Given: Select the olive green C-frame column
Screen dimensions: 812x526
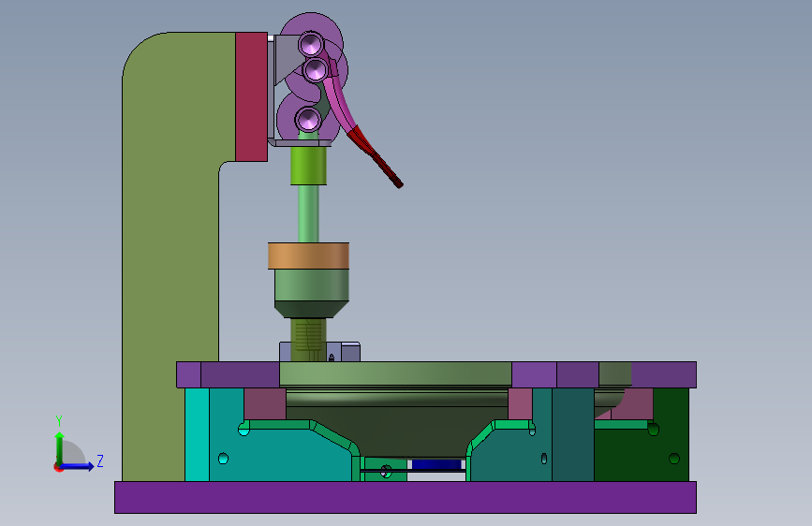Looking at the screenshot, I should coord(170,259).
